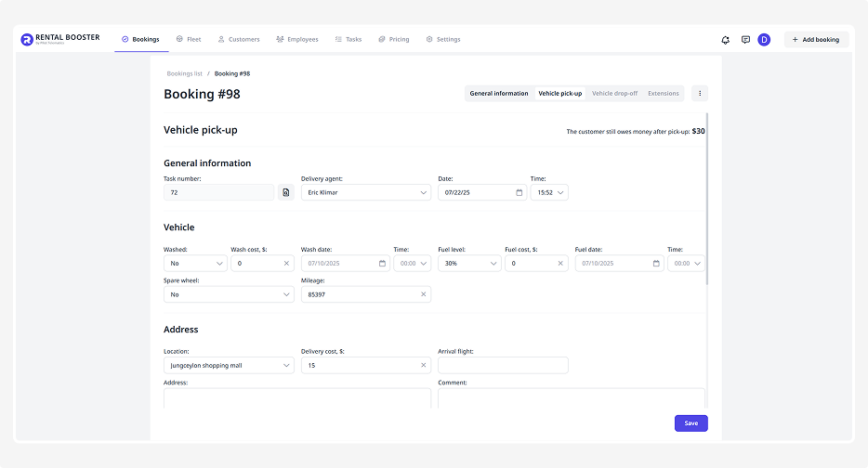Open the three-dot booking options menu

(x=700, y=93)
